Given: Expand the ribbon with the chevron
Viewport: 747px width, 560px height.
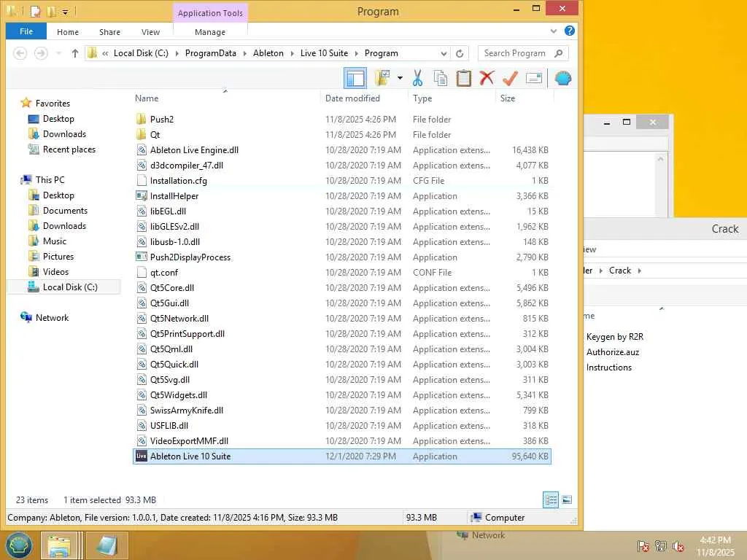Looking at the screenshot, I should 554,31.
